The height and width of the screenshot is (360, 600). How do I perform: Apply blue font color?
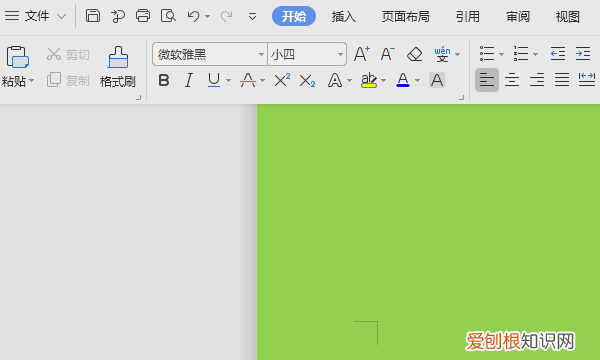pos(403,80)
